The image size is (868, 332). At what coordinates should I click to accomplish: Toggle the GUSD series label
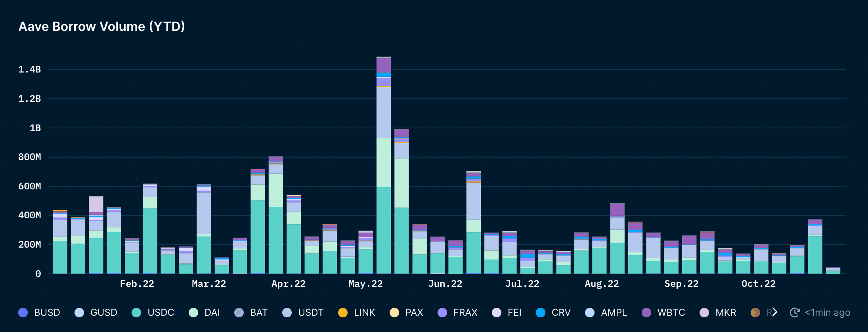click(x=104, y=313)
